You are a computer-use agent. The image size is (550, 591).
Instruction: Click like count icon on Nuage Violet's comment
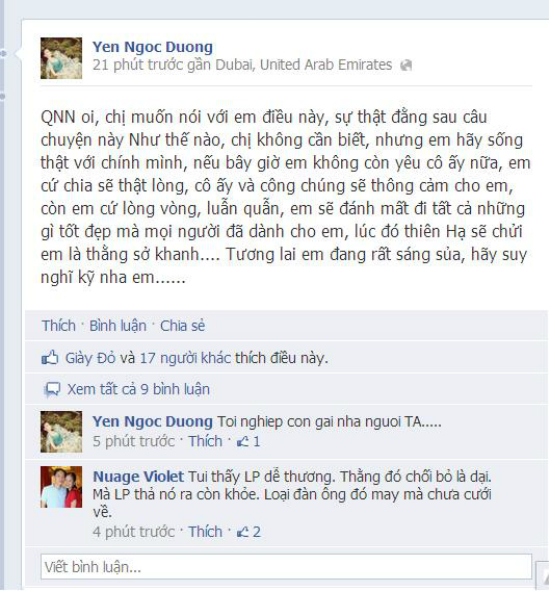tap(243, 532)
